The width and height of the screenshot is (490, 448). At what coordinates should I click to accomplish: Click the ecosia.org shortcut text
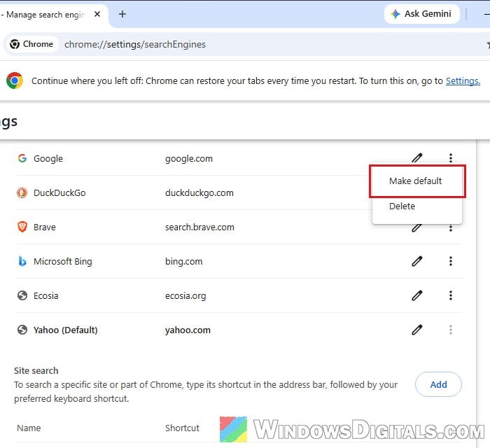185,296
